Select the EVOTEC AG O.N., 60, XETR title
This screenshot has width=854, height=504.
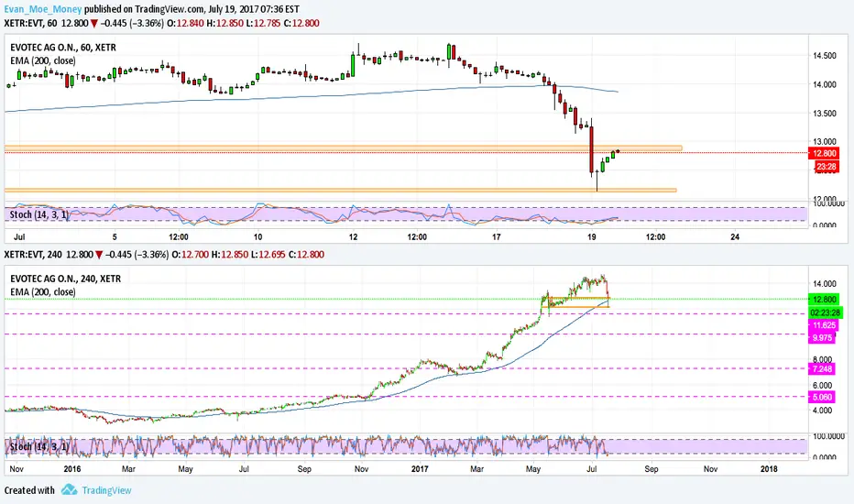63,48
